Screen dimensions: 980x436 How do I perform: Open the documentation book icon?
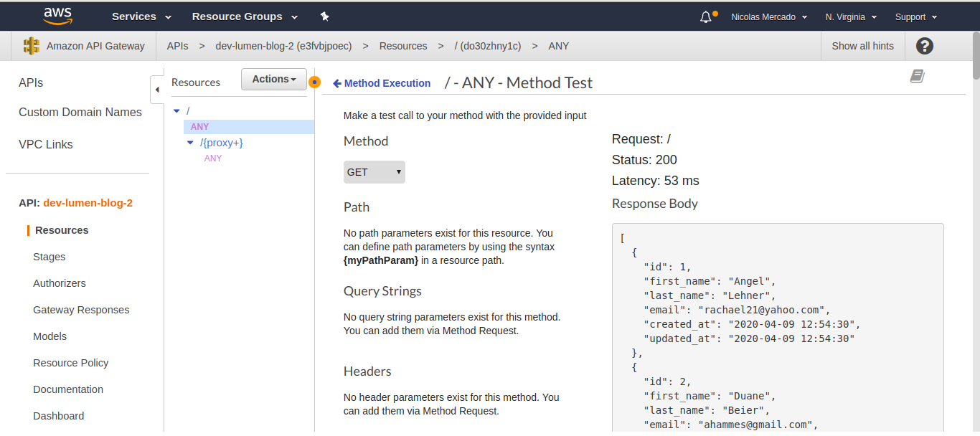tap(917, 76)
